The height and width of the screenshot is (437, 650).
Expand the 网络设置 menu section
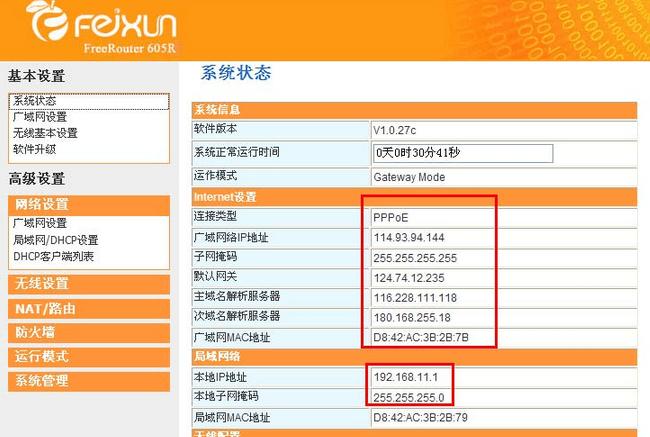click(89, 205)
